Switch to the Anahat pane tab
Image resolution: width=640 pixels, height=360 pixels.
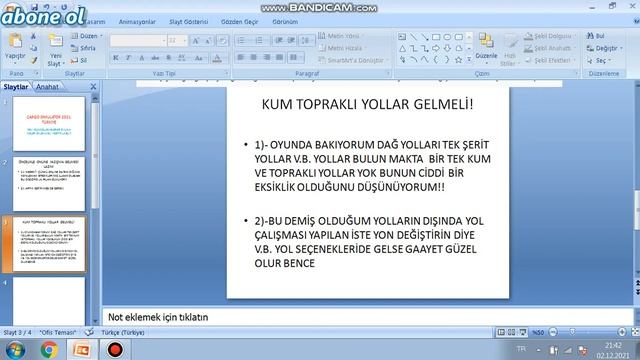(47, 87)
